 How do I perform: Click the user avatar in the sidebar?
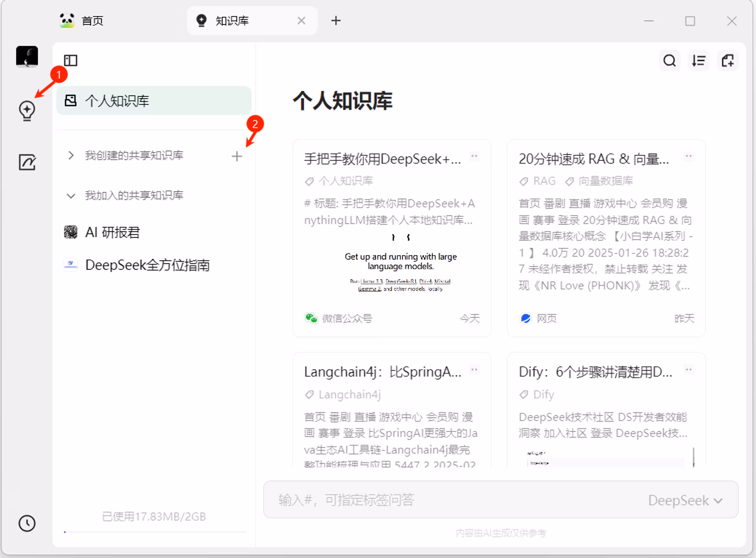tap(27, 56)
